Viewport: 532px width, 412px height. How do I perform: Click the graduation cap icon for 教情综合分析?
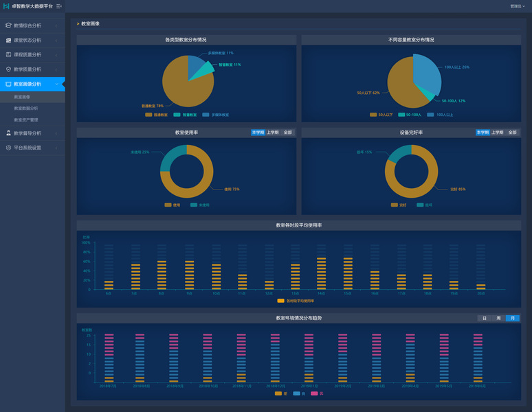click(8, 25)
